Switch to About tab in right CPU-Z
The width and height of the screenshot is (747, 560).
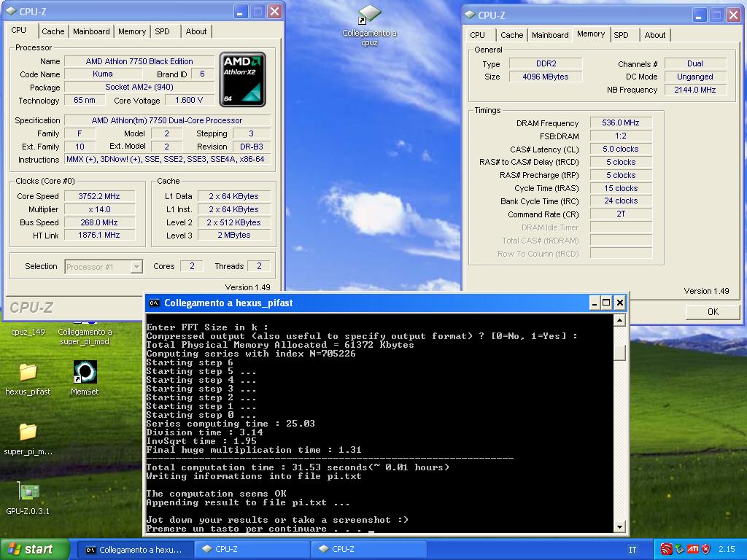[x=655, y=35]
